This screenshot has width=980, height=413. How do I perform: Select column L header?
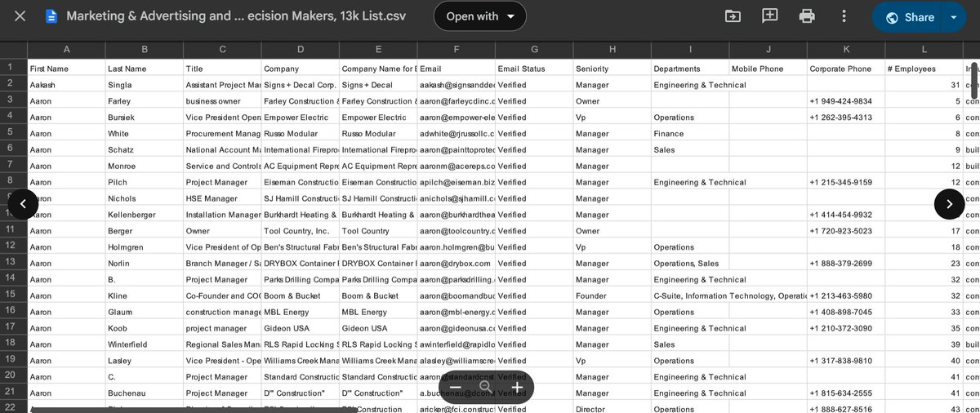[924, 50]
